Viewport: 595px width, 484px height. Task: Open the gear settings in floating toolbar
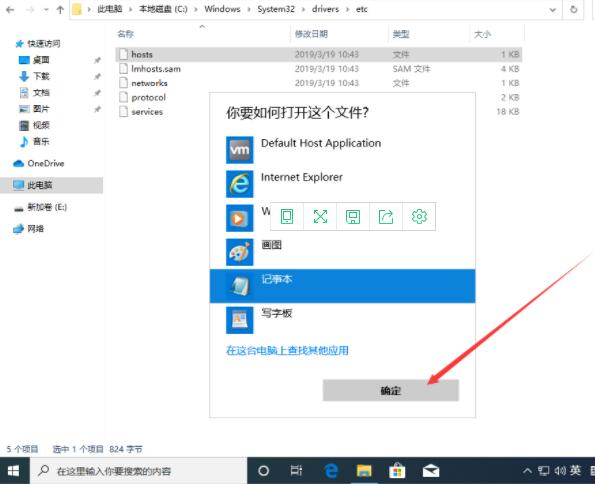[419, 216]
